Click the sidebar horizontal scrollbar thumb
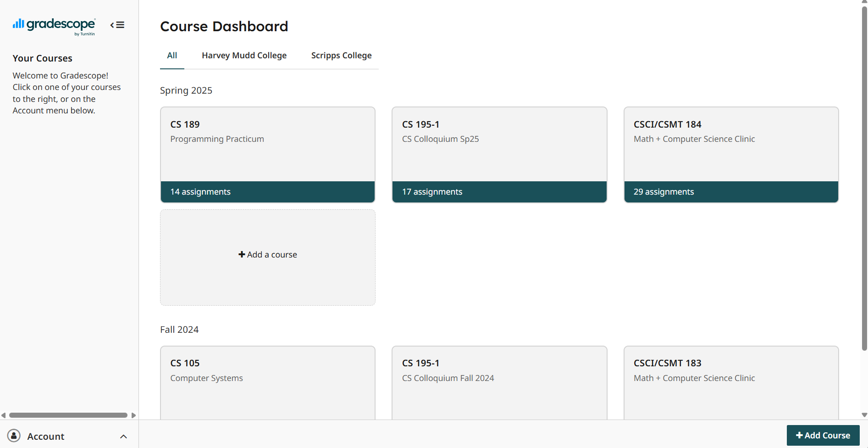Screen dimensions: 868x448 pyautogui.click(x=68, y=415)
